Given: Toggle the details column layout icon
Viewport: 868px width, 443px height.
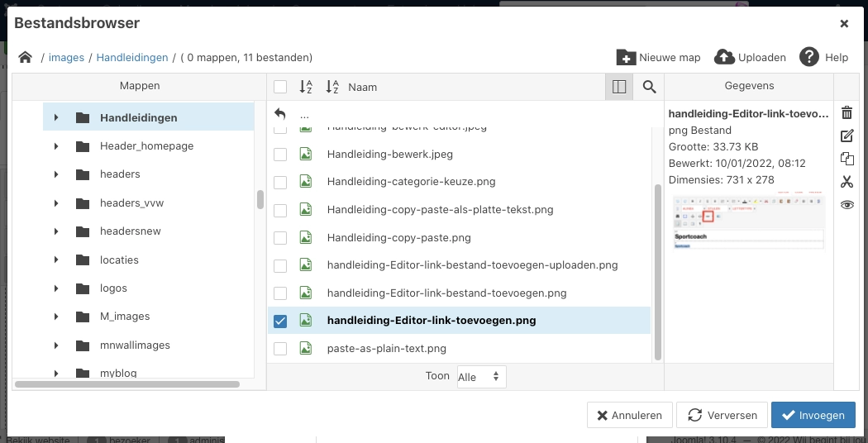Looking at the screenshot, I should [619, 87].
